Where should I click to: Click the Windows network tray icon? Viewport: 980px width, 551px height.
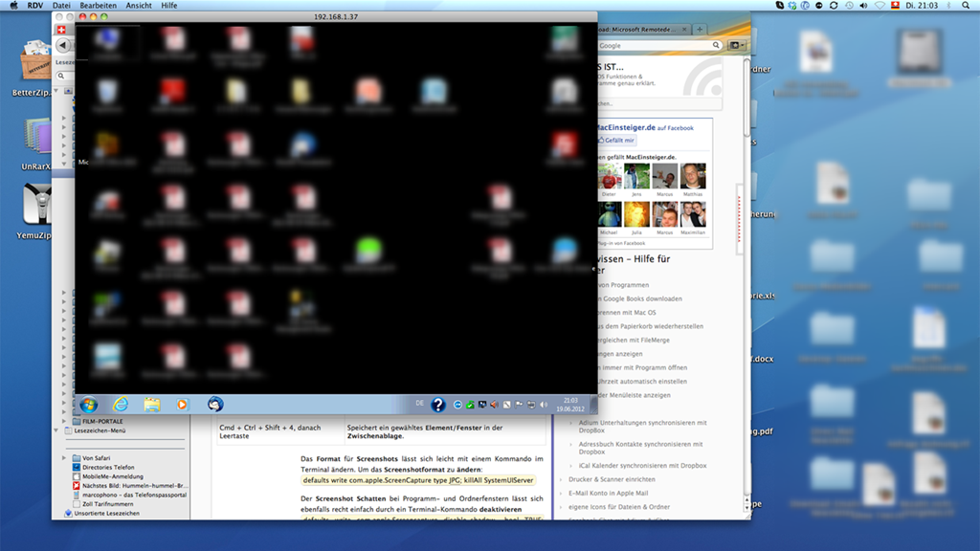[530, 405]
